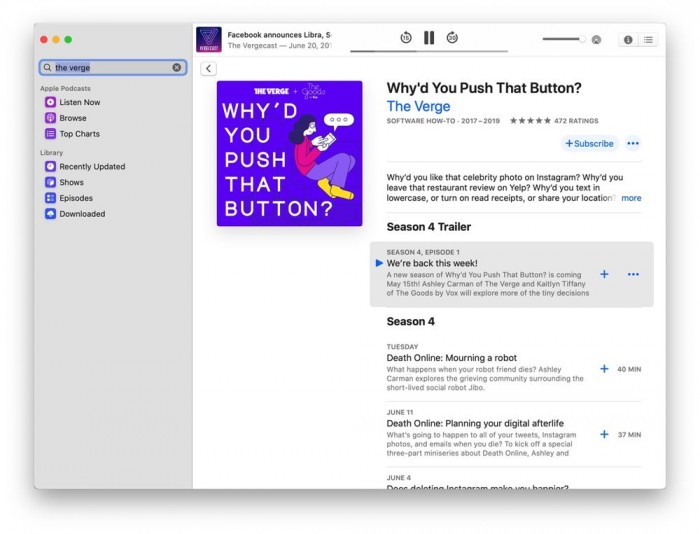This screenshot has width=700, height=534.
Task: Open 'Death Online: Mourning a robot' episode
Action: click(451, 358)
